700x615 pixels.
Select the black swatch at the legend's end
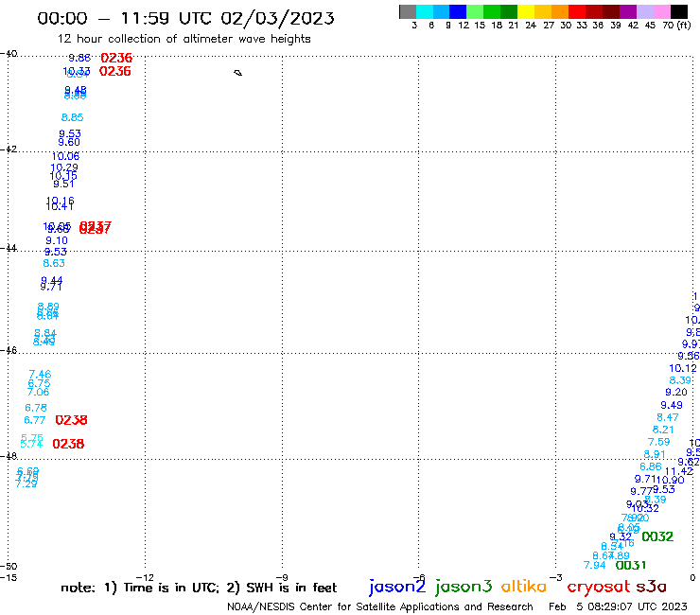[679, 11]
